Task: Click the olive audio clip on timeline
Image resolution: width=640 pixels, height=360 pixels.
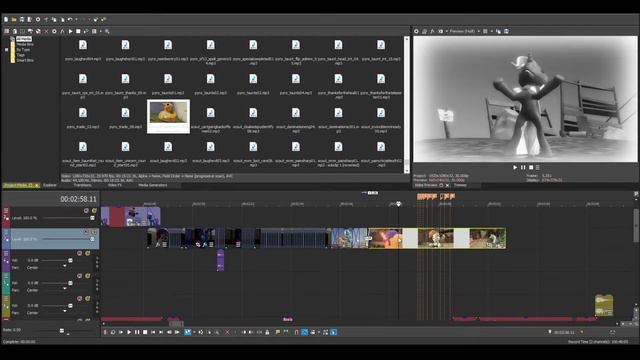Action: tap(604, 305)
